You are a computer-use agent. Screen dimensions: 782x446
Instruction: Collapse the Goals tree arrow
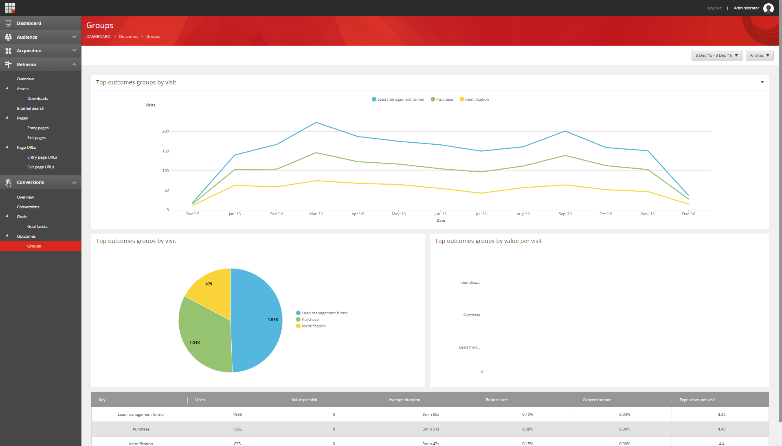pyautogui.click(x=7, y=217)
